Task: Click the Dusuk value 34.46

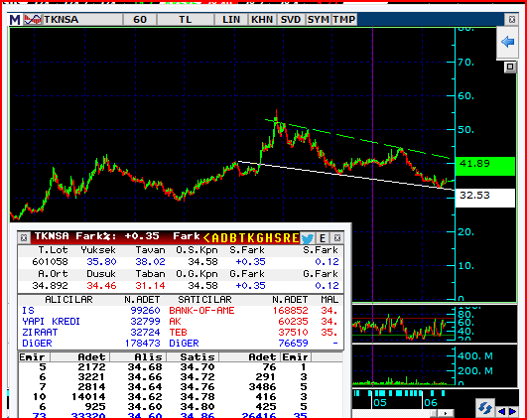Action: coord(101,286)
